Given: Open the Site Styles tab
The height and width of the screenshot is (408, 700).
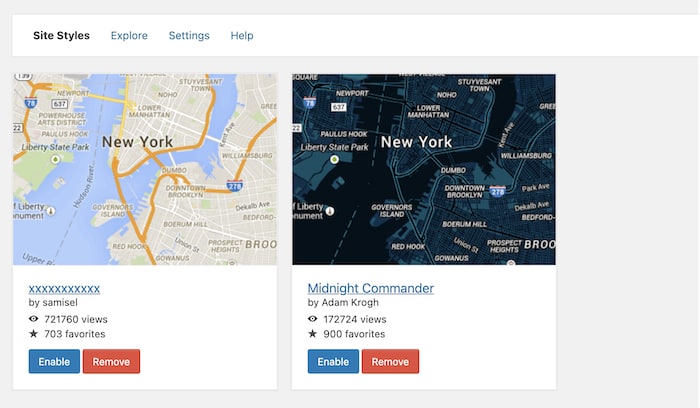Looking at the screenshot, I should tap(61, 36).
